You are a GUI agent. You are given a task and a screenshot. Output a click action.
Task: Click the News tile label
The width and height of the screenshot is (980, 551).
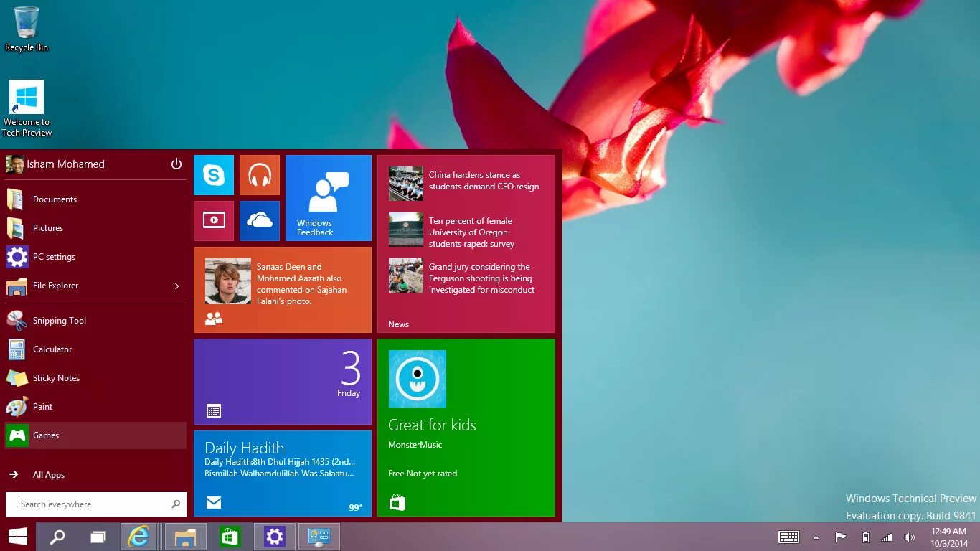tap(398, 324)
